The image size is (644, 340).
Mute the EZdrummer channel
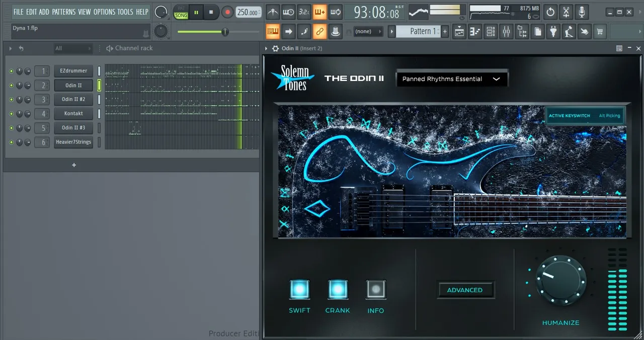(11, 71)
